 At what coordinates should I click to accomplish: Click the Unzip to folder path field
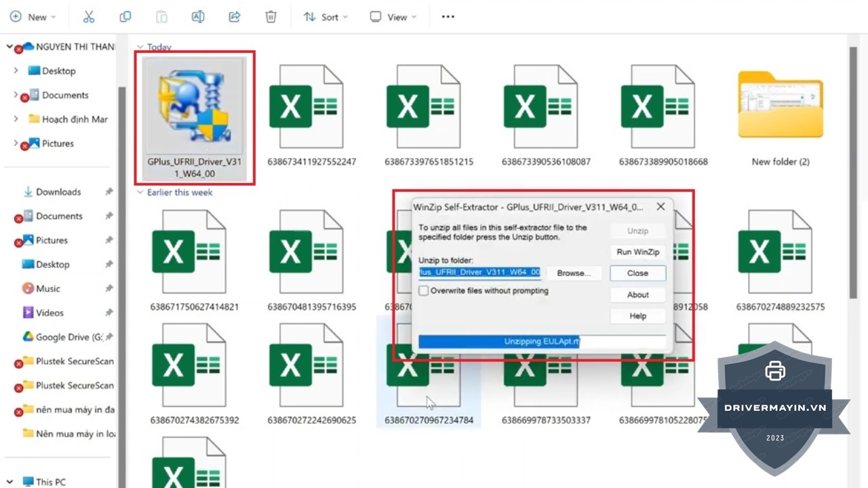pyautogui.click(x=479, y=272)
